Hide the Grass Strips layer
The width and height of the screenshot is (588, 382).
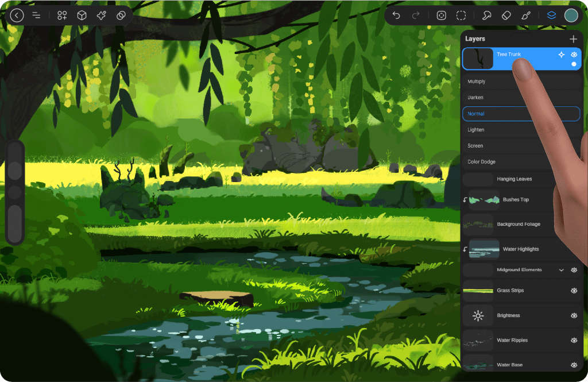574,291
